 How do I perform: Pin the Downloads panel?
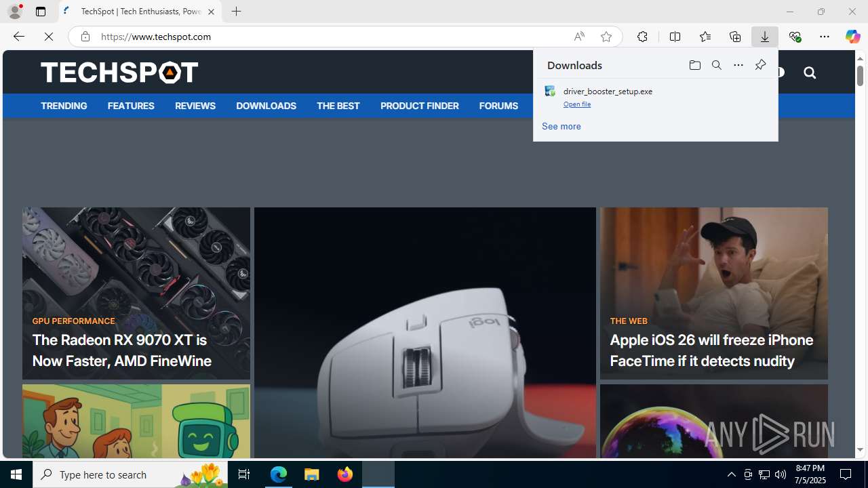[x=760, y=65]
